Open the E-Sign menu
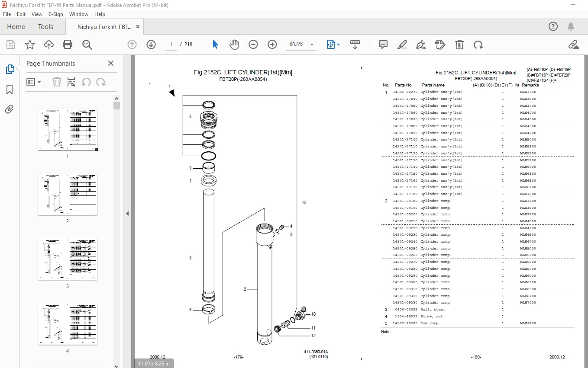Screen dimensions: 588x368 pos(56,14)
